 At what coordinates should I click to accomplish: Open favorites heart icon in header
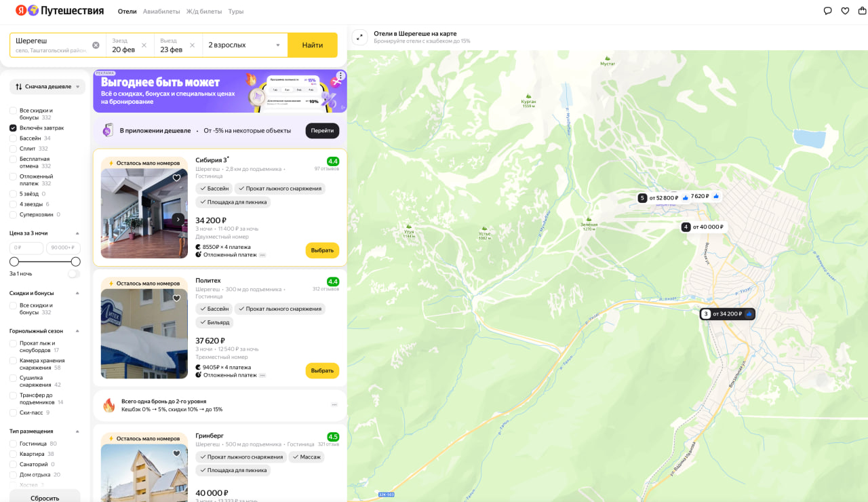tap(845, 11)
